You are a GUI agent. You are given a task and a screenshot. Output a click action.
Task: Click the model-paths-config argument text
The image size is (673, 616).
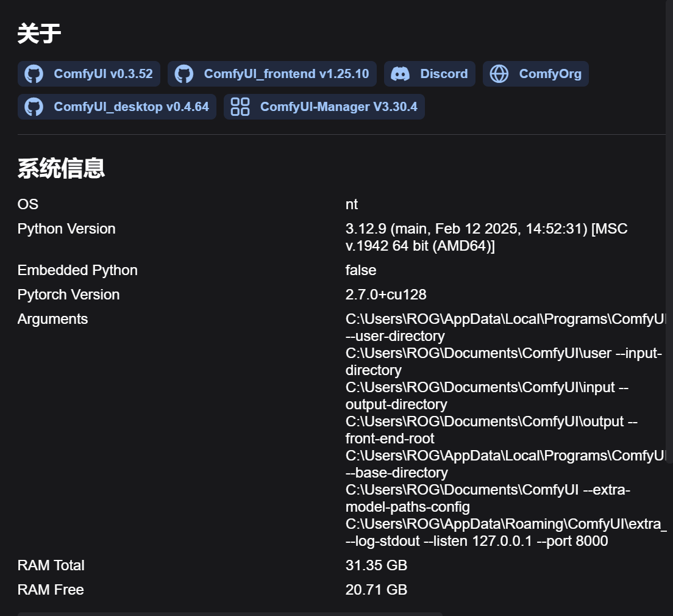click(407, 507)
